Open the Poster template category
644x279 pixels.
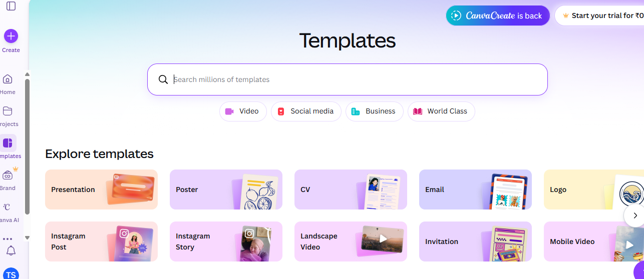[x=226, y=189]
